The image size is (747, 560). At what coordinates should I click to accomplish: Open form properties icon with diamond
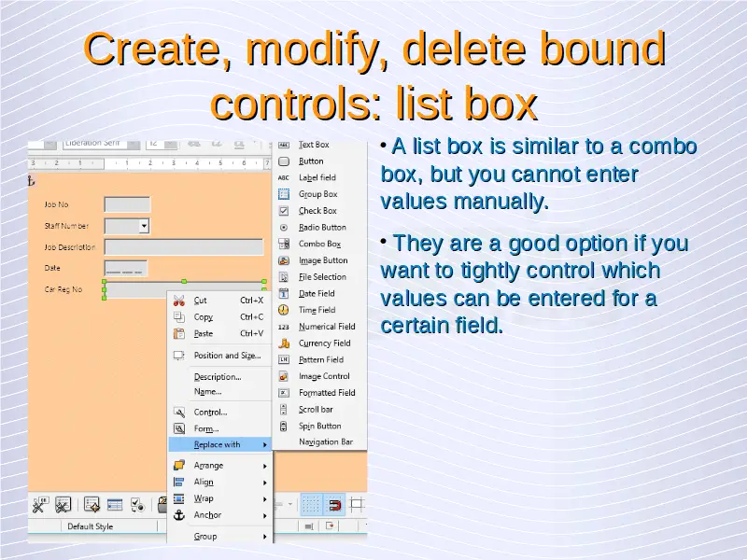point(92,505)
